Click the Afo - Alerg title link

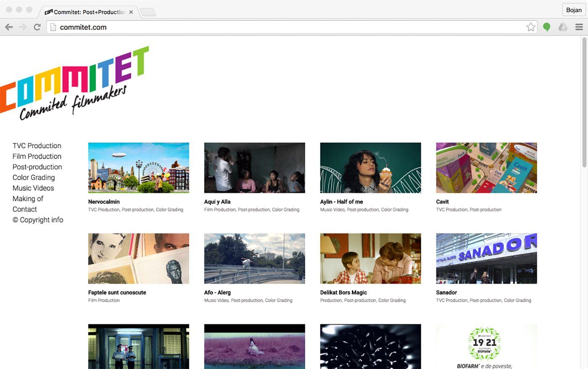[x=217, y=293]
